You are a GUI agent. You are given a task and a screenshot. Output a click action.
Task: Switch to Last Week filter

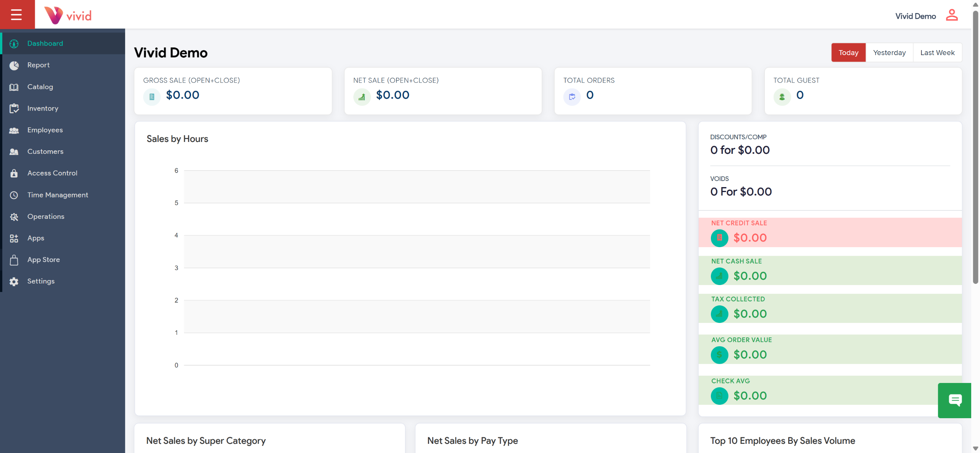tap(937, 53)
